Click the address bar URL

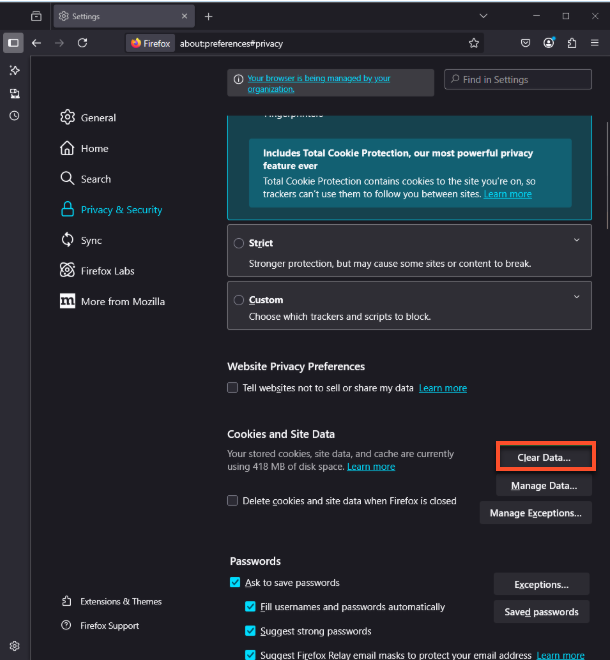232,44
